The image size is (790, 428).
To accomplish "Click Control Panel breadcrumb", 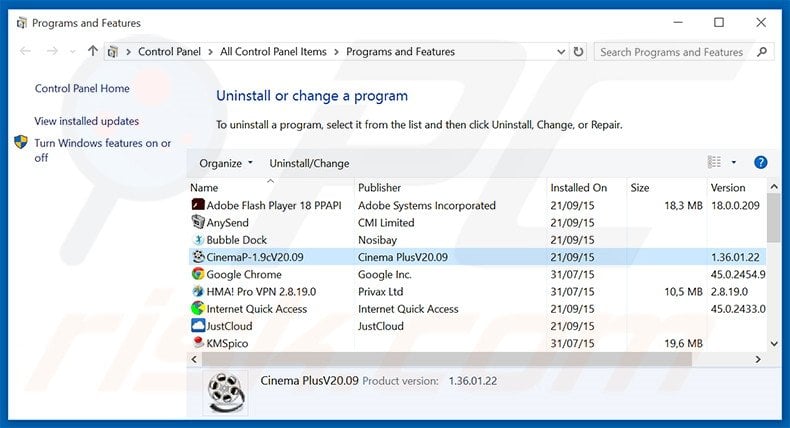I will [x=169, y=51].
